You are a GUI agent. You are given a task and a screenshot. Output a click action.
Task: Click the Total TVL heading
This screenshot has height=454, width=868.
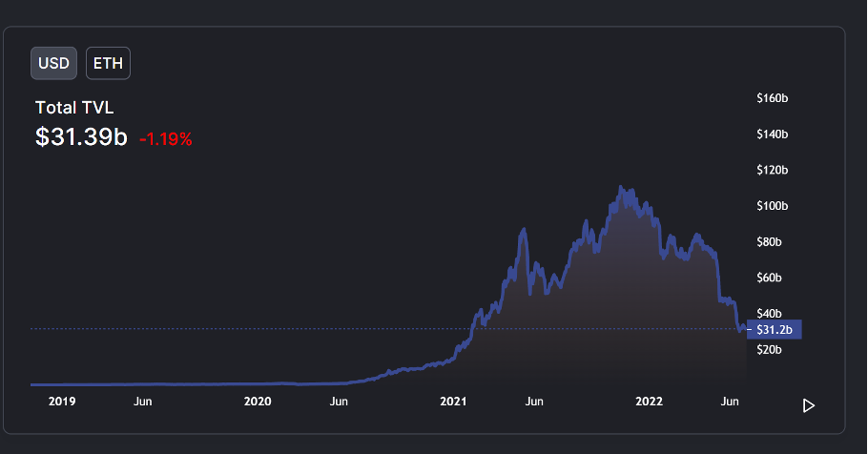coord(74,108)
